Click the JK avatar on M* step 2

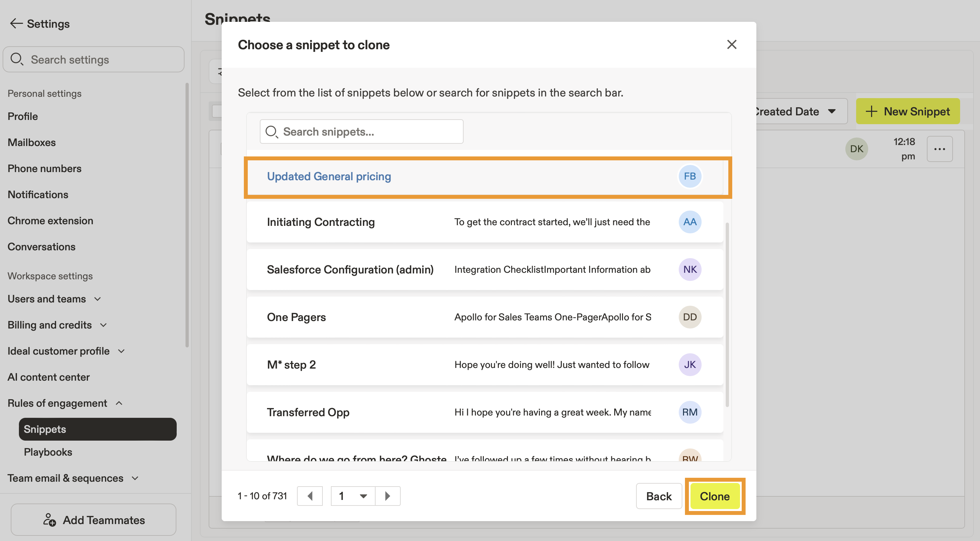689,365
